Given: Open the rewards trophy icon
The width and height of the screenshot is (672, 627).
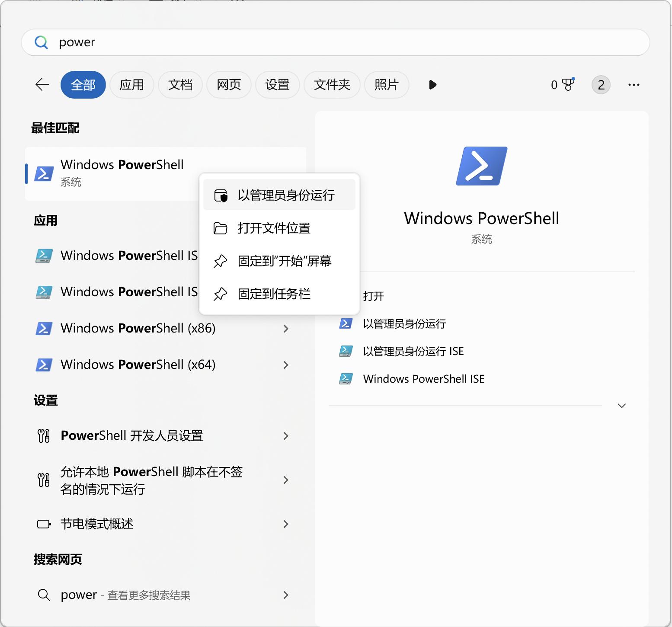Looking at the screenshot, I should 568,84.
